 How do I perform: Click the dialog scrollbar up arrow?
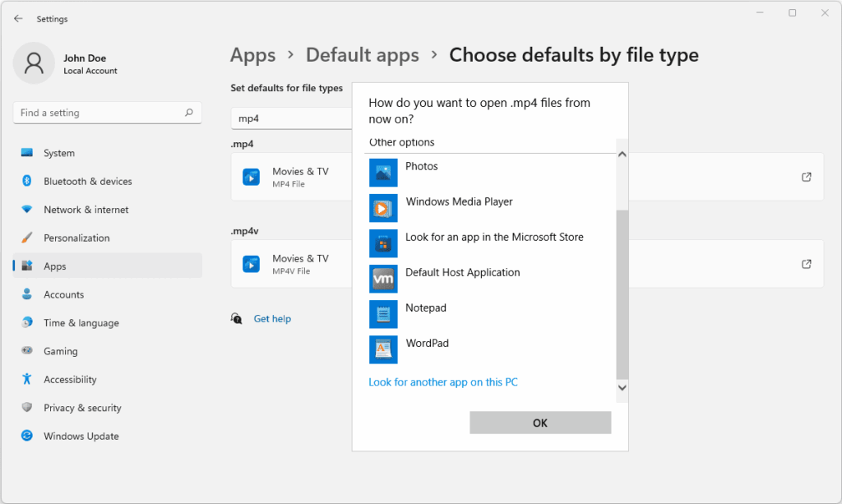(x=622, y=155)
